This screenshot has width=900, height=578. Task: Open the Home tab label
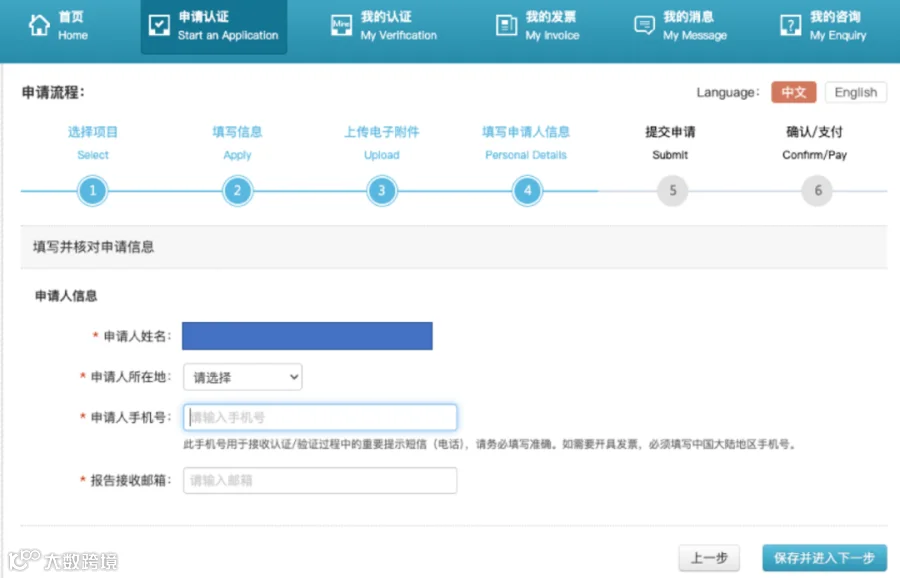[x=72, y=26]
